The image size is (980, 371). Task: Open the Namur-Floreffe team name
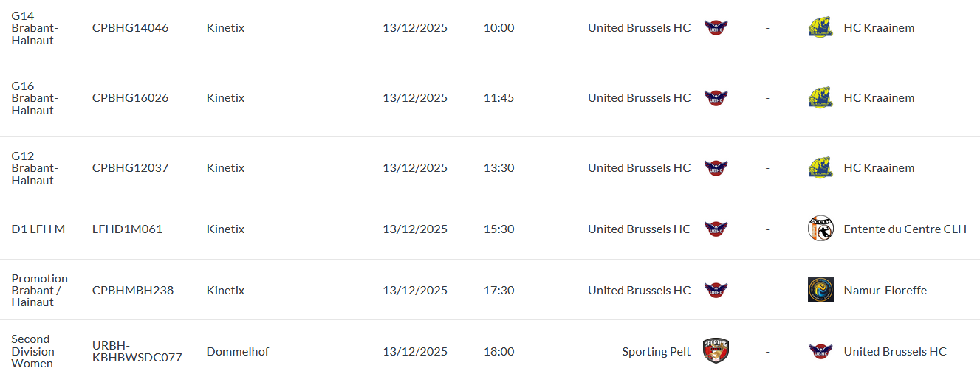click(x=885, y=291)
